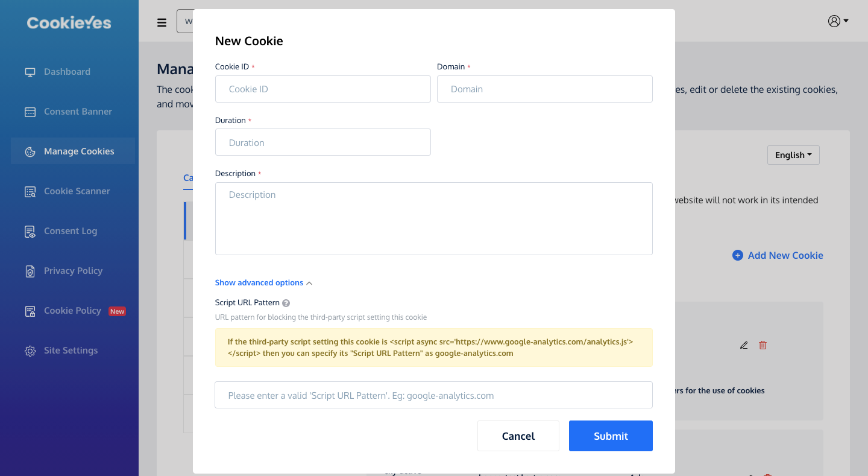Cancel the New Cookie dialog
Viewport: 868px width, 476px height.
518,436
